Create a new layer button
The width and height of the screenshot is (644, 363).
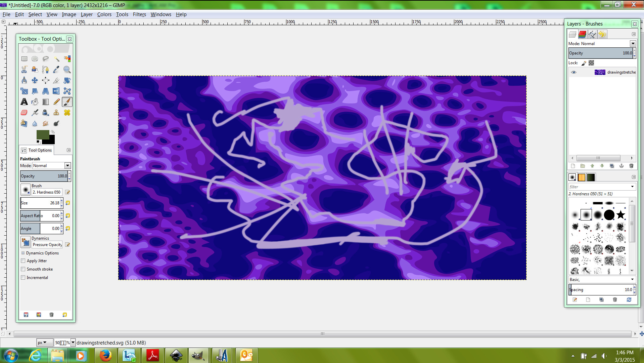(x=573, y=166)
